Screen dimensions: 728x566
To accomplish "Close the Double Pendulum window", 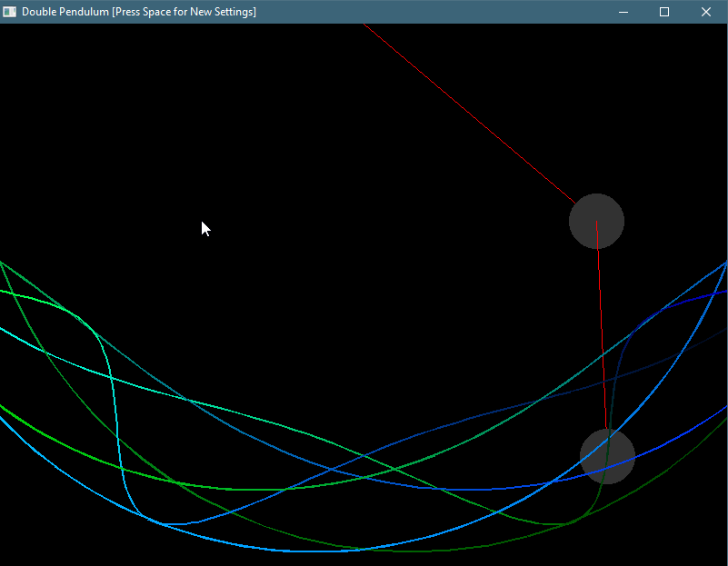I will (706, 12).
